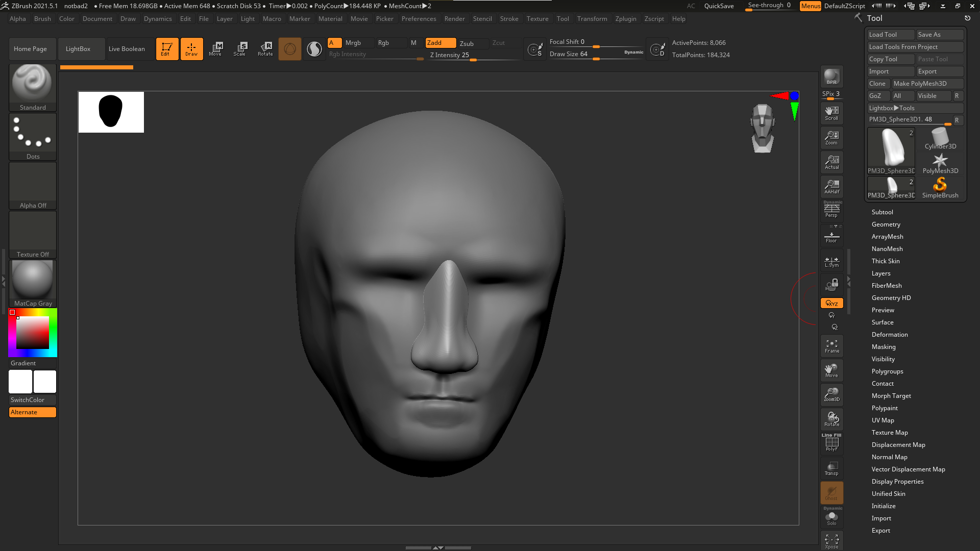Click the LightBox button
Screen dimensions: 980x551
[78, 49]
